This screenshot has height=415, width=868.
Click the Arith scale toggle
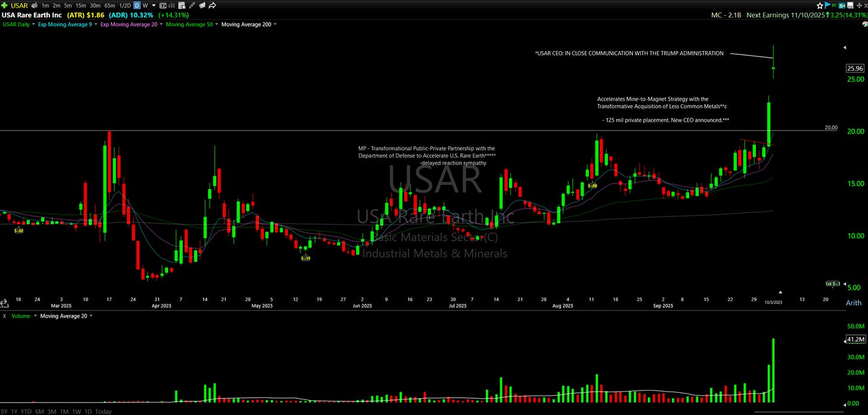click(x=854, y=303)
